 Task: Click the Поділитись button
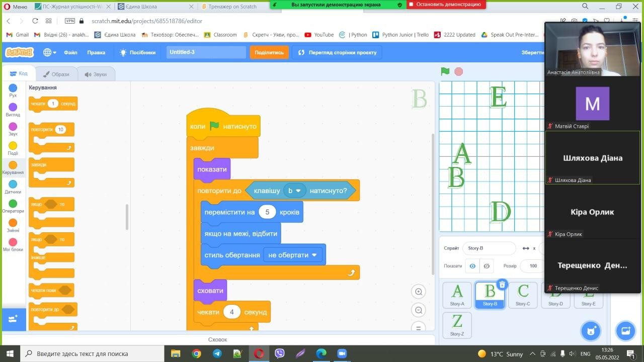pos(269,52)
